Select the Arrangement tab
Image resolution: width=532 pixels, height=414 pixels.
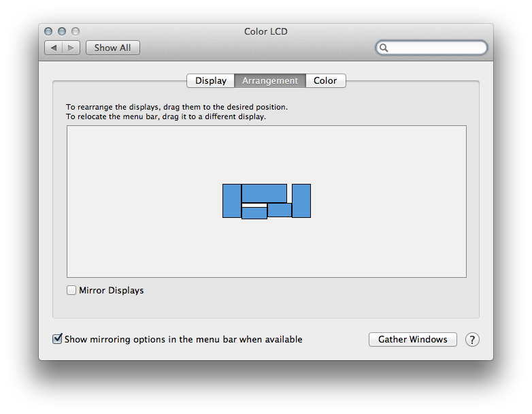(x=270, y=80)
